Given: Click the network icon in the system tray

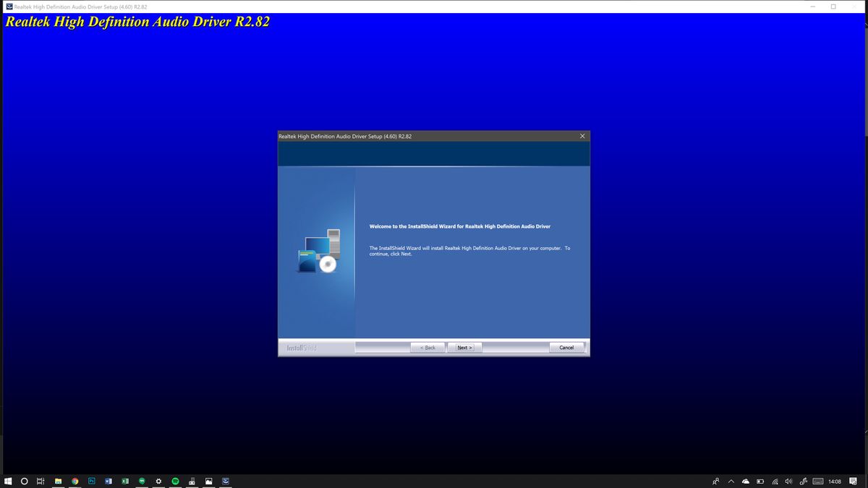Looking at the screenshot, I should 776,481.
